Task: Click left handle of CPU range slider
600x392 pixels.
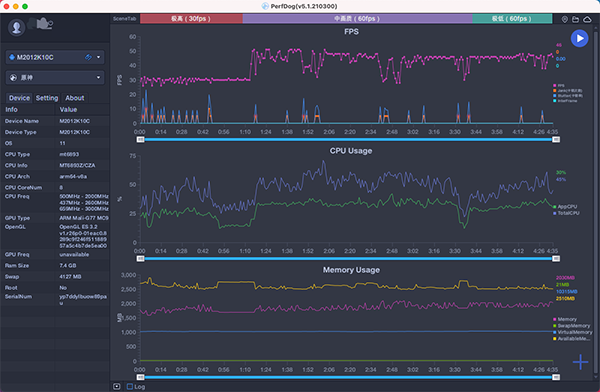Action: (140, 259)
